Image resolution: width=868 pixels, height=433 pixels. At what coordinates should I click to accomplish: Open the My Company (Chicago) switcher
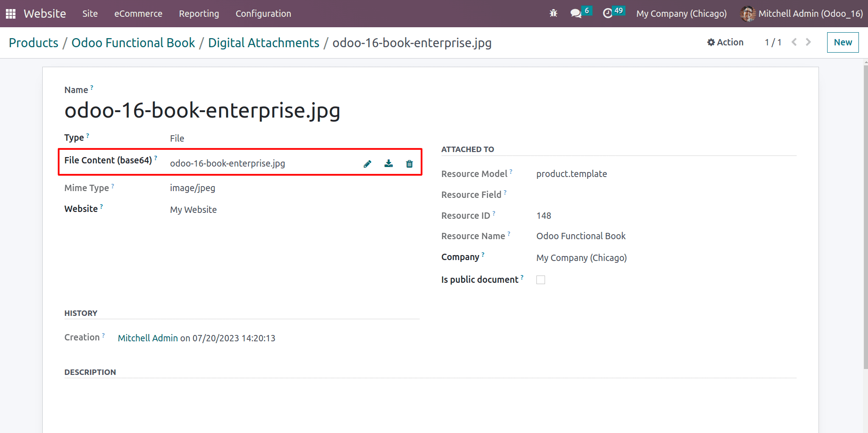click(x=681, y=14)
